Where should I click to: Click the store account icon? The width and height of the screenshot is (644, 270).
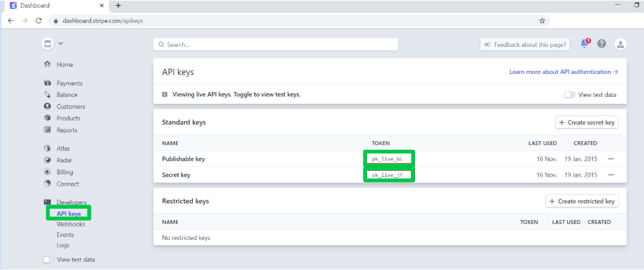[48, 43]
